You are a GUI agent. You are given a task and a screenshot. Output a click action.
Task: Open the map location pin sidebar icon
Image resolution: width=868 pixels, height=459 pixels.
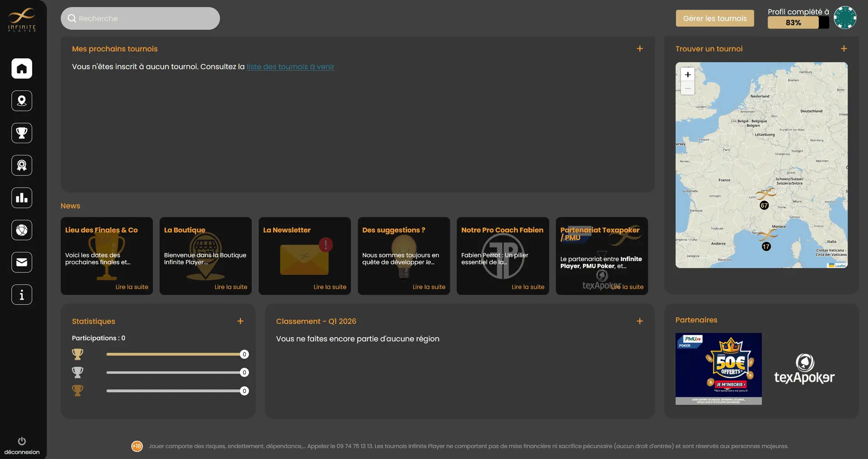click(x=22, y=101)
